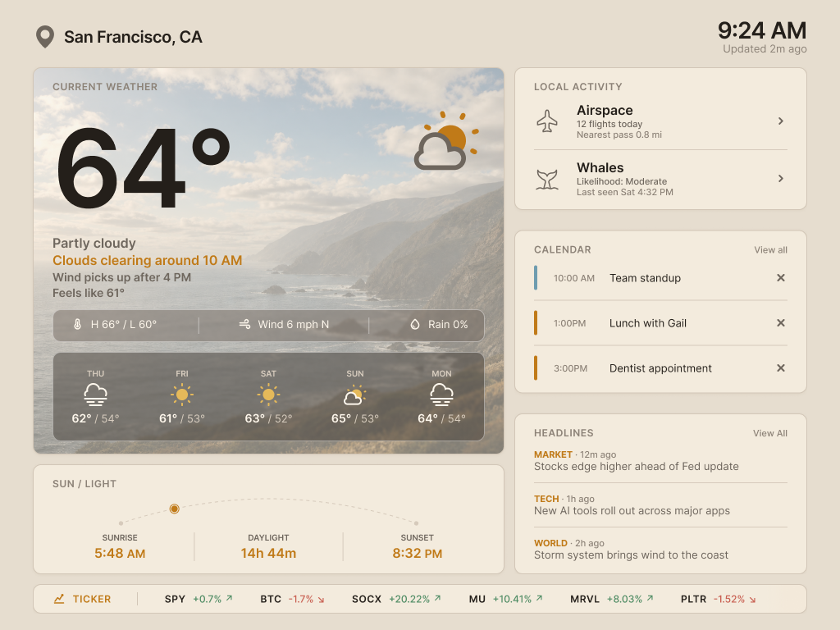This screenshot has width=840, height=630.
Task: Click the 5:48 AM sunrise time
Action: coord(120,553)
